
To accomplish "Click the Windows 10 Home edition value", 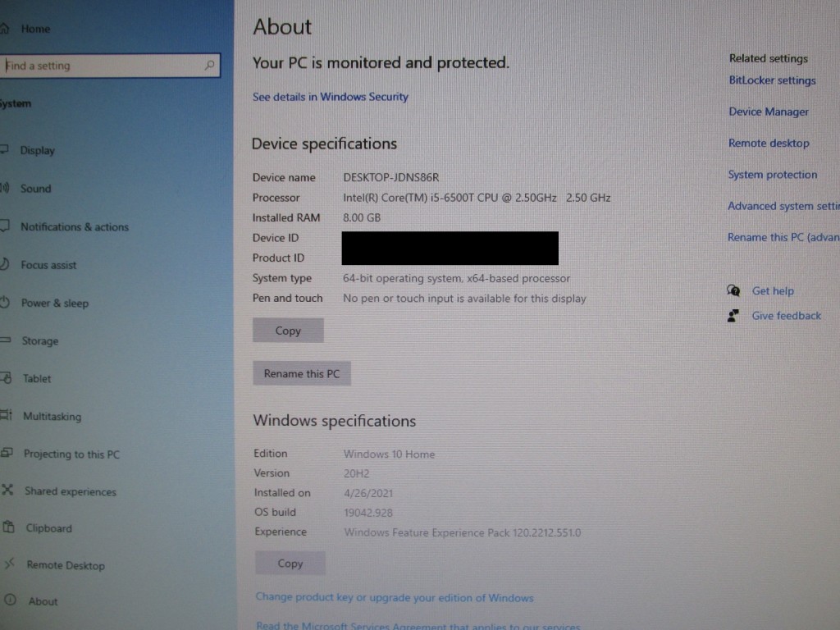I will (x=389, y=454).
